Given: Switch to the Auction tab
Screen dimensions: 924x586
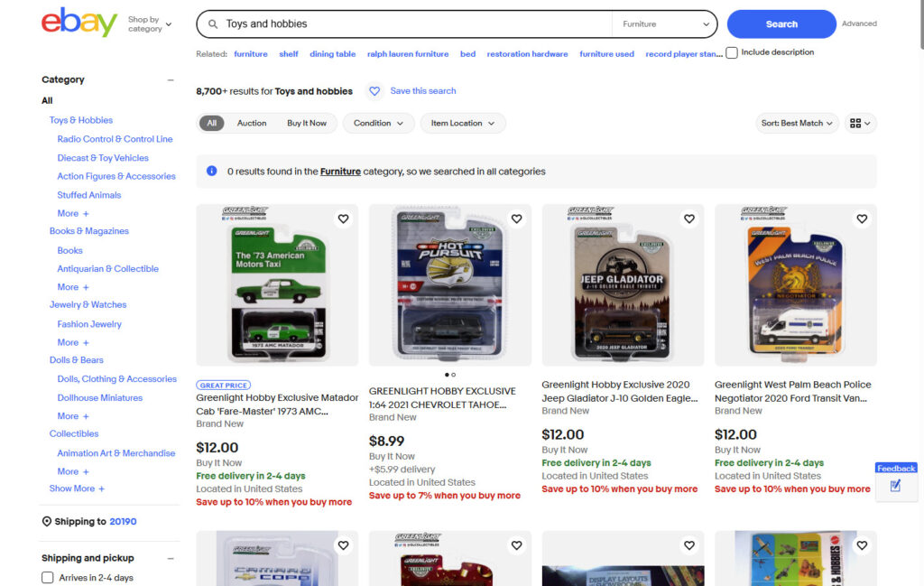Looking at the screenshot, I should click(252, 123).
